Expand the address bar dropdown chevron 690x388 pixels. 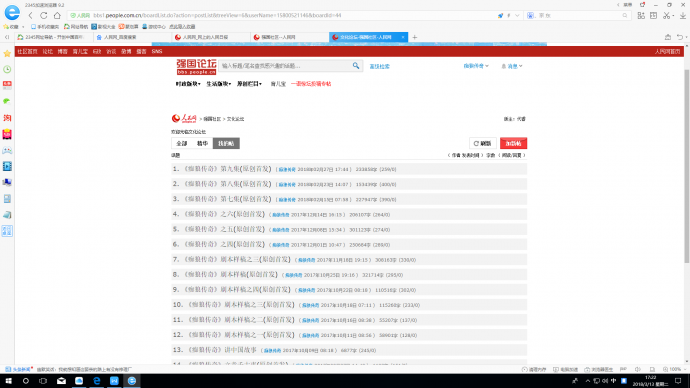517,15
